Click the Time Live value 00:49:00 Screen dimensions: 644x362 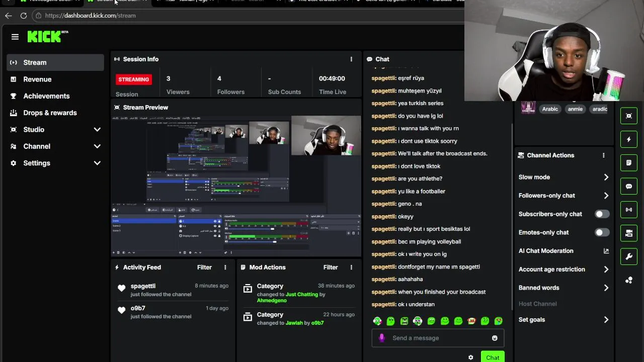(x=332, y=78)
